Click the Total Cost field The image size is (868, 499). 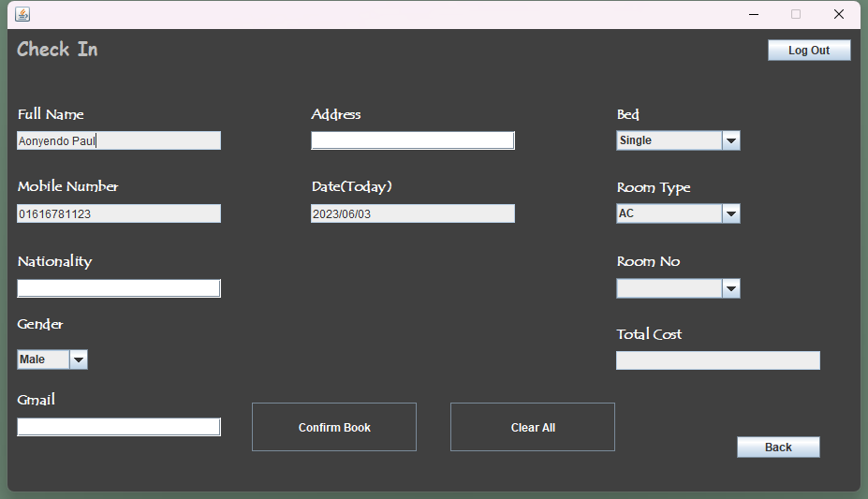[718, 360]
